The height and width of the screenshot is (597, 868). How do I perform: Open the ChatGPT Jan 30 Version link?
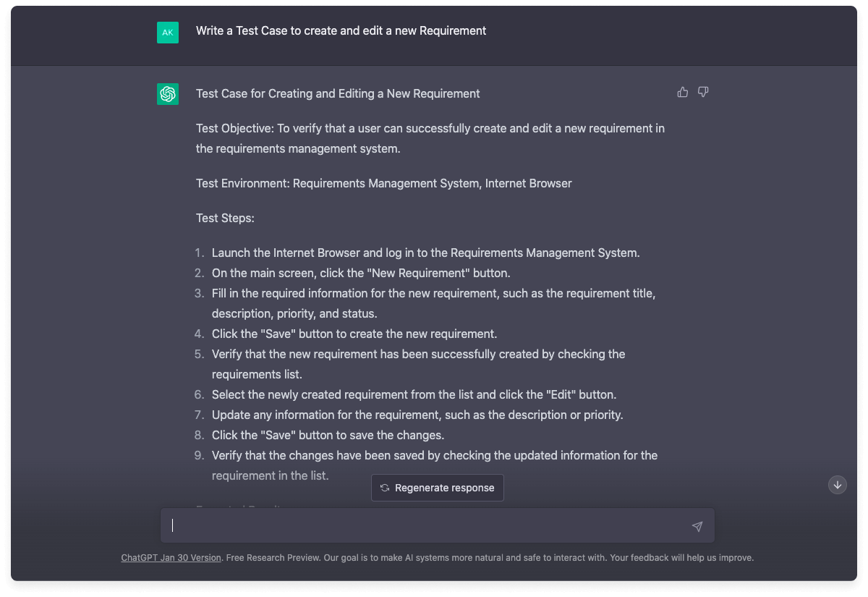(171, 558)
